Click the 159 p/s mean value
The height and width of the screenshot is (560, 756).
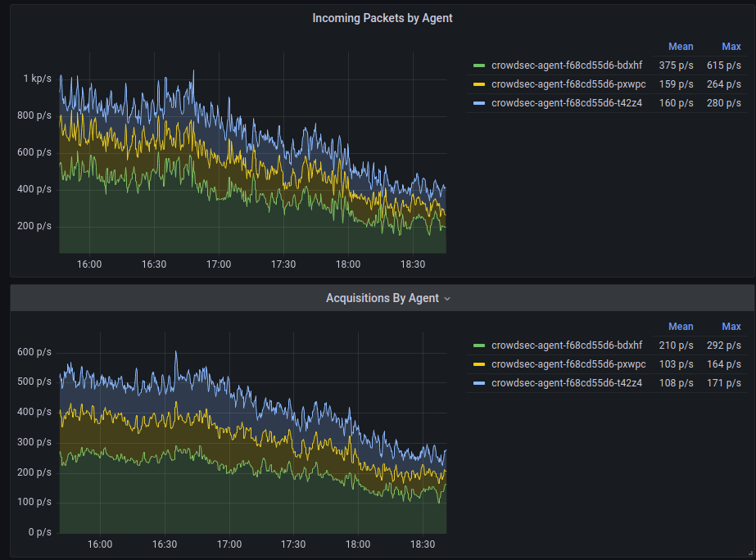(x=676, y=84)
